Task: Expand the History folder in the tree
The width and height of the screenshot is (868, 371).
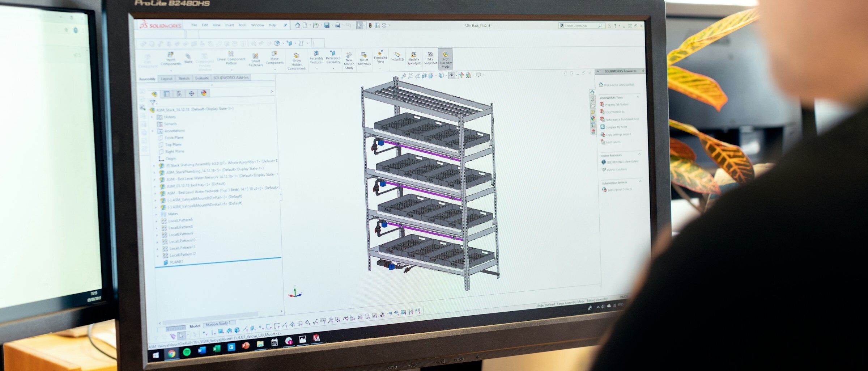Action: pyautogui.click(x=152, y=117)
